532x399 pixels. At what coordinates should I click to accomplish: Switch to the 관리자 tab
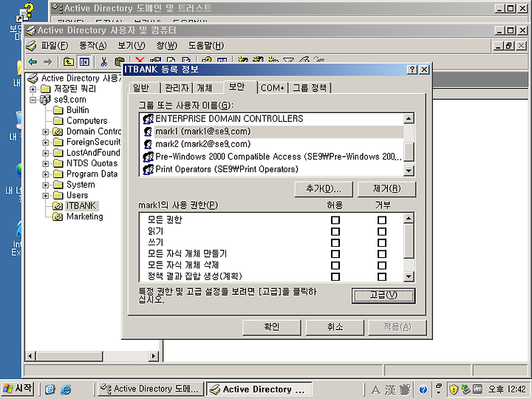point(177,88)
